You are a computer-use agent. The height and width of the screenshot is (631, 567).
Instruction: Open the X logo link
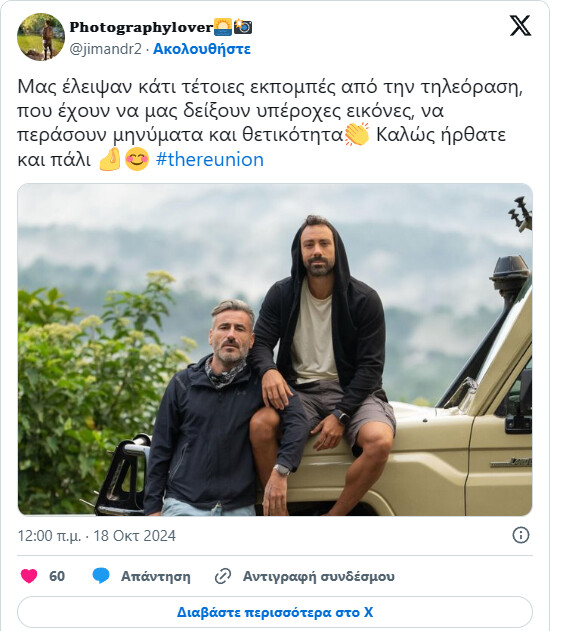coord(520,26)
